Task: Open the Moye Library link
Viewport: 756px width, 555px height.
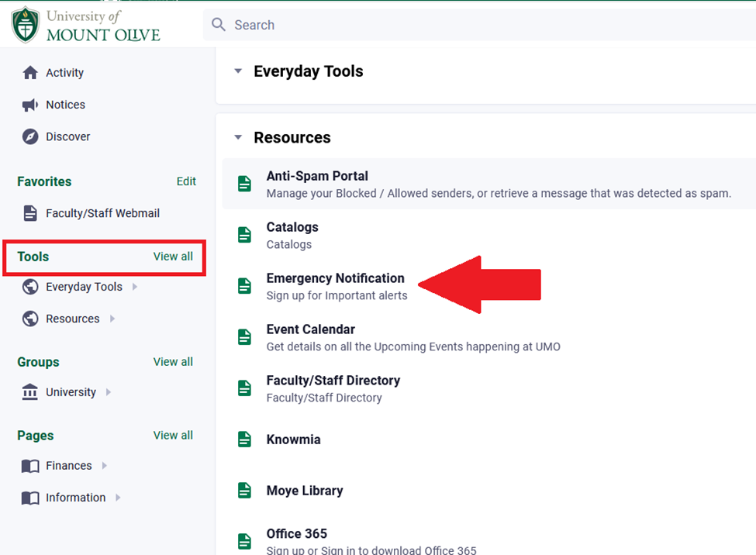Action: [x=305, y=491]
